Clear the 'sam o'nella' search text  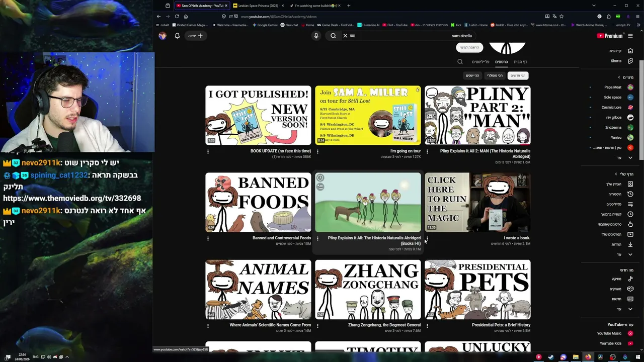tap(345, 36)
